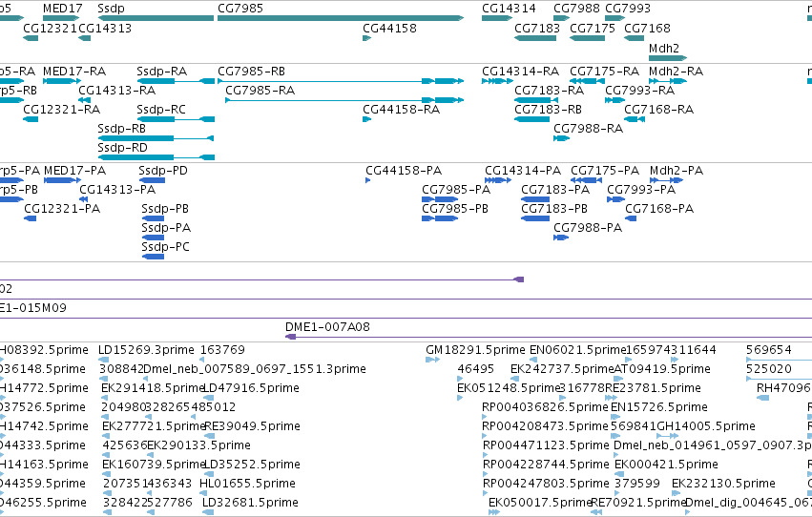The image size is (812, 517).
Task: Select the CG12321 gene label
Action: (50, 29)
